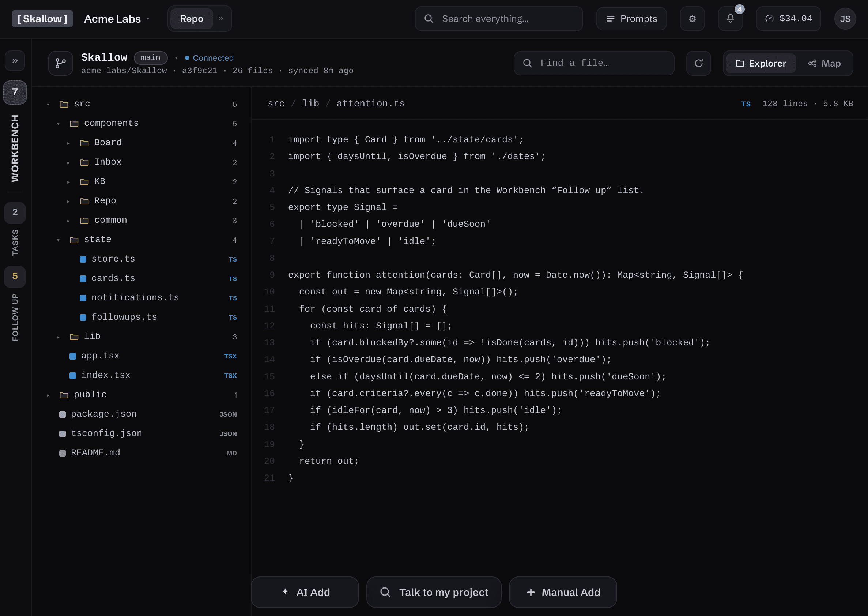868x616 pixels.
Task: Focus the Search everything field
Action: tap(499, 19)
